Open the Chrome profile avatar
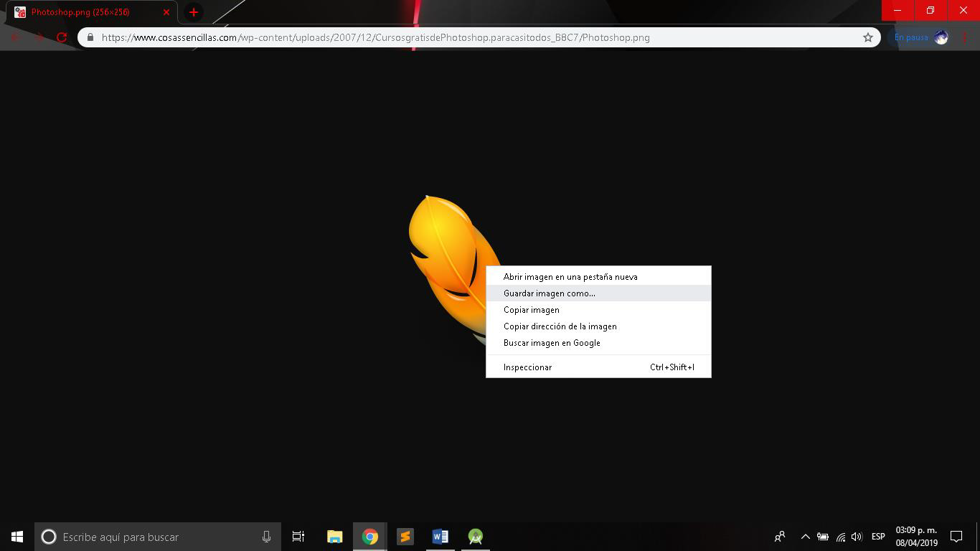 pyautogui.click(x=941, y=37)
